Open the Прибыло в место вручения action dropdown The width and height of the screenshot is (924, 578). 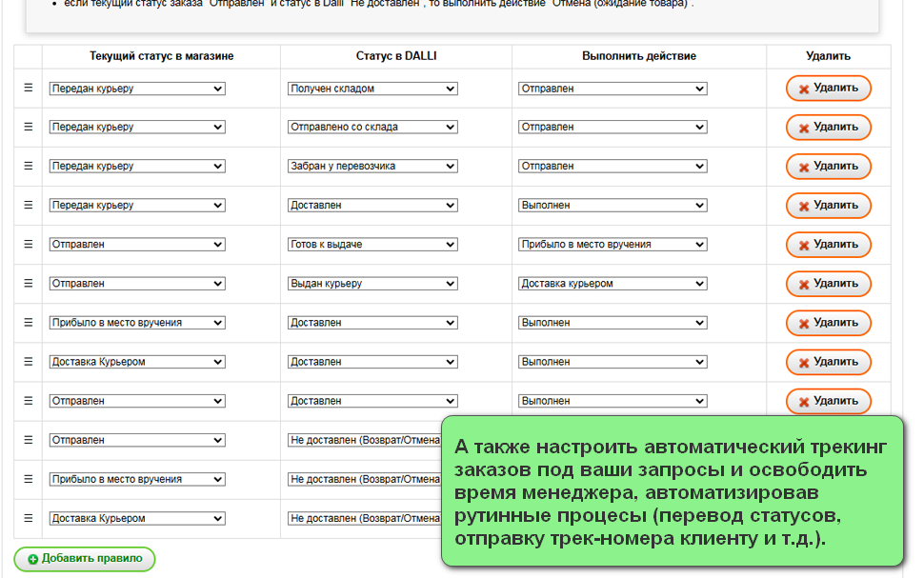(x=613, y=244)
